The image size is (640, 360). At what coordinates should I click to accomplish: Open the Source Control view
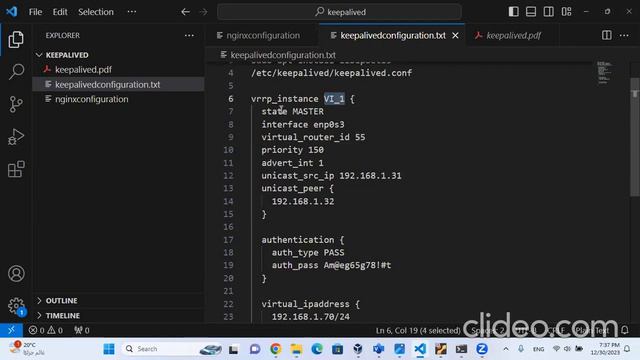pyautogui.click(x=16, y=104)
